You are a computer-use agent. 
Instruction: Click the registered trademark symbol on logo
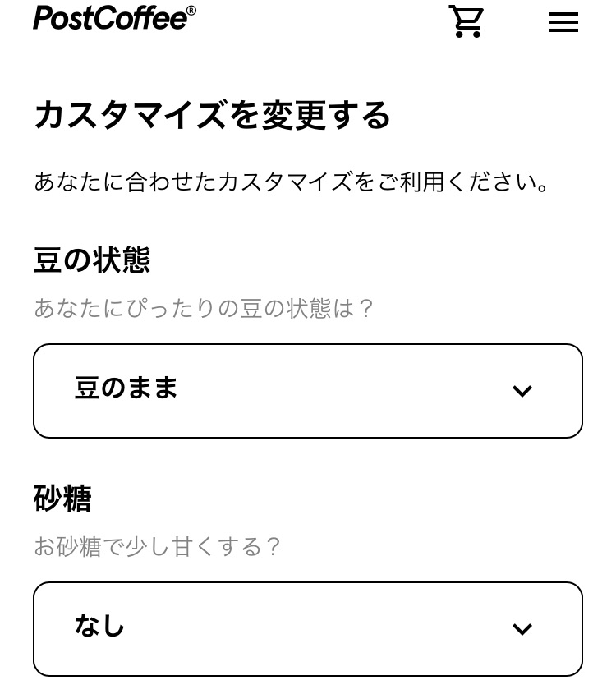(191, 11)
